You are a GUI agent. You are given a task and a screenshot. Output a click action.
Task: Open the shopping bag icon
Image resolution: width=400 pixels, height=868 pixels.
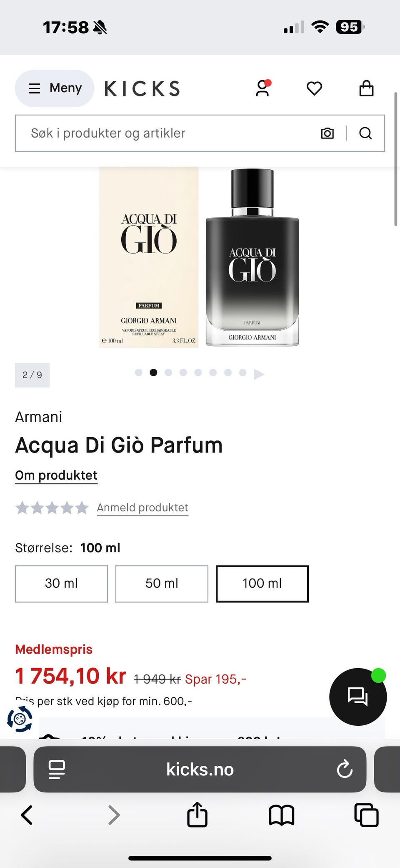(366, 88)
